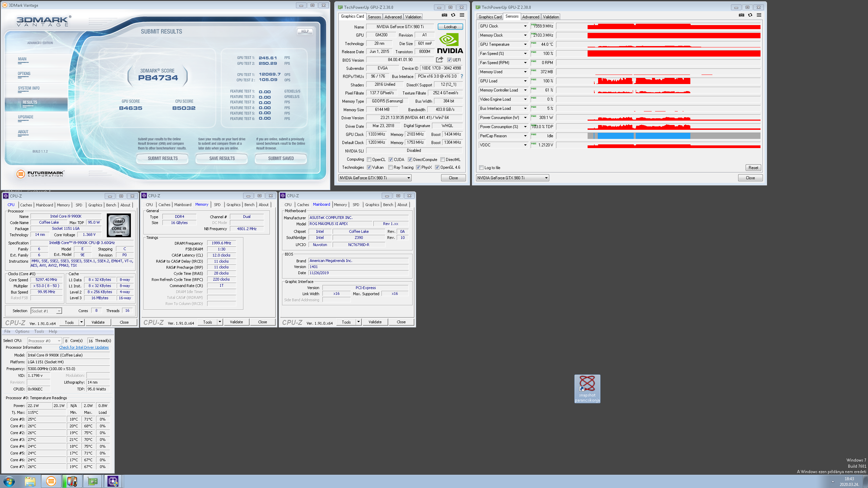
Task: Click the GPU Temperature sensor graph
Action: click(x=658, y=44)
